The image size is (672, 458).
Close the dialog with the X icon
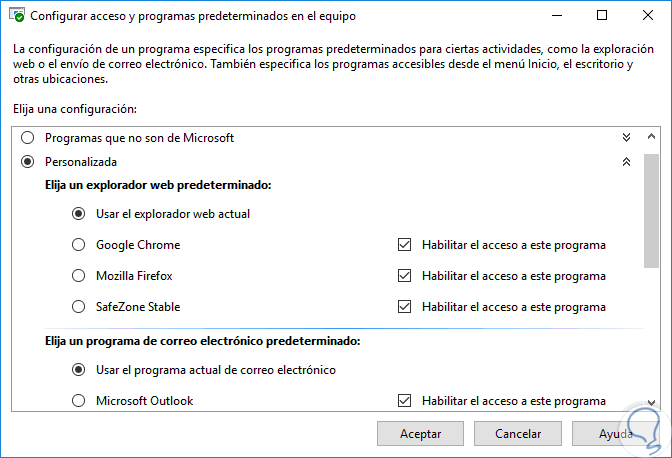click(x=647, y=16)
